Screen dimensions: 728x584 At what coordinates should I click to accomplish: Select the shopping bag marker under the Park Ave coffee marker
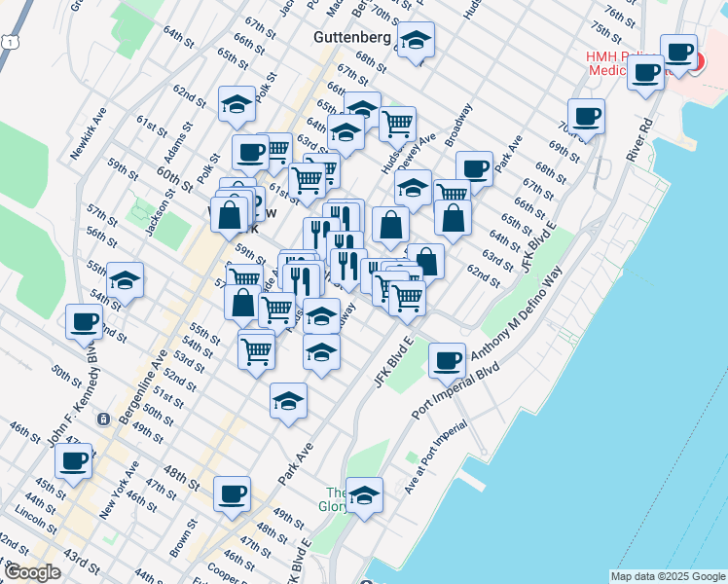(454, 219)
